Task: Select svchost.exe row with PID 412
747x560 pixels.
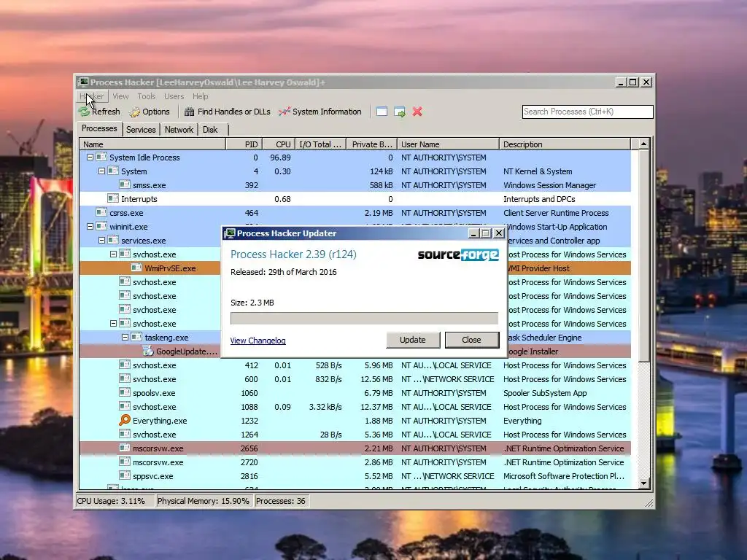Action: point(355,365)
